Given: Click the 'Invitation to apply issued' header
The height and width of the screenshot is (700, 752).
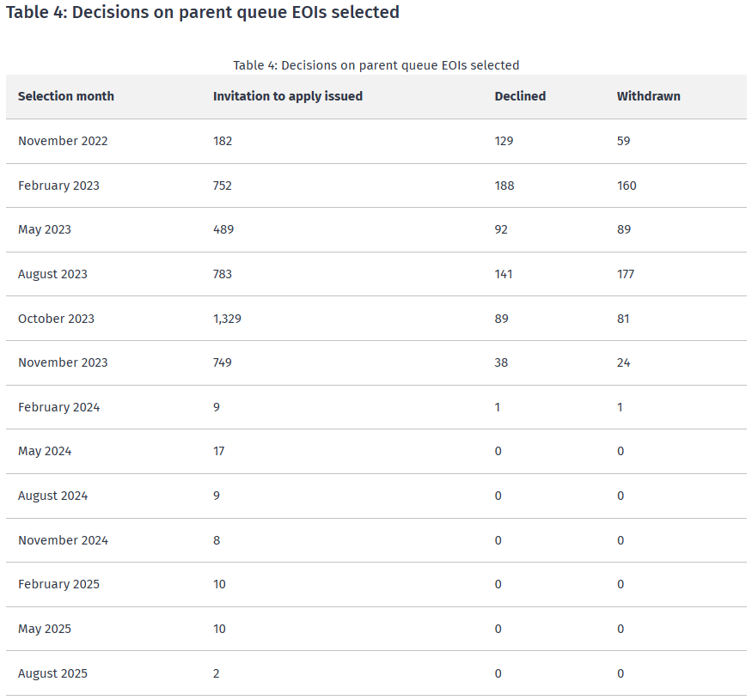Looking at the screenshot, I should tap(288, 96).
